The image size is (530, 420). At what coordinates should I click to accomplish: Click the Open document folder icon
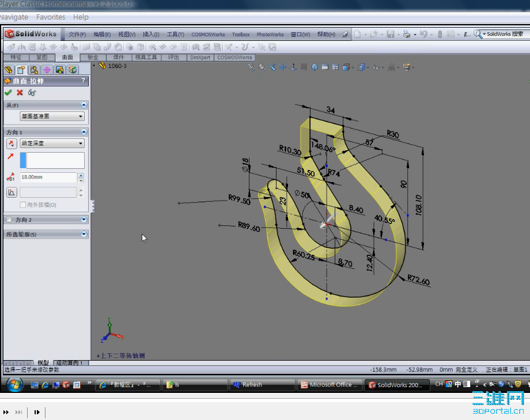click(373, 34)
